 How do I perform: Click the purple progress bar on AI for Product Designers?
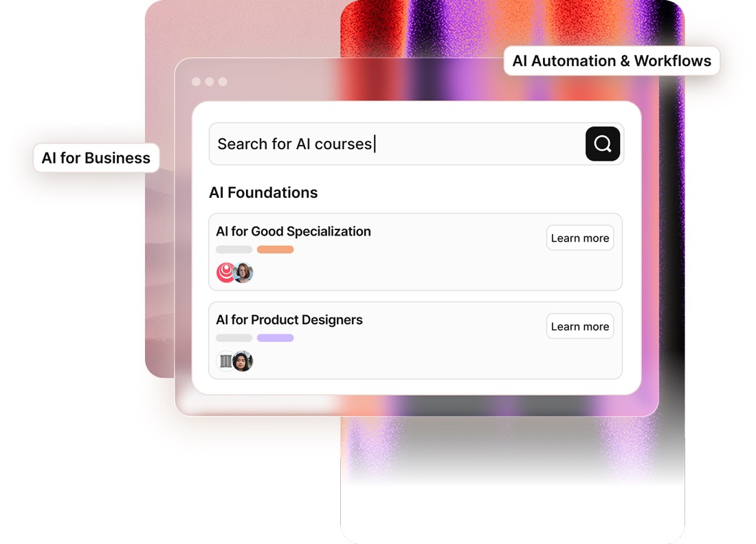(274, 337)
